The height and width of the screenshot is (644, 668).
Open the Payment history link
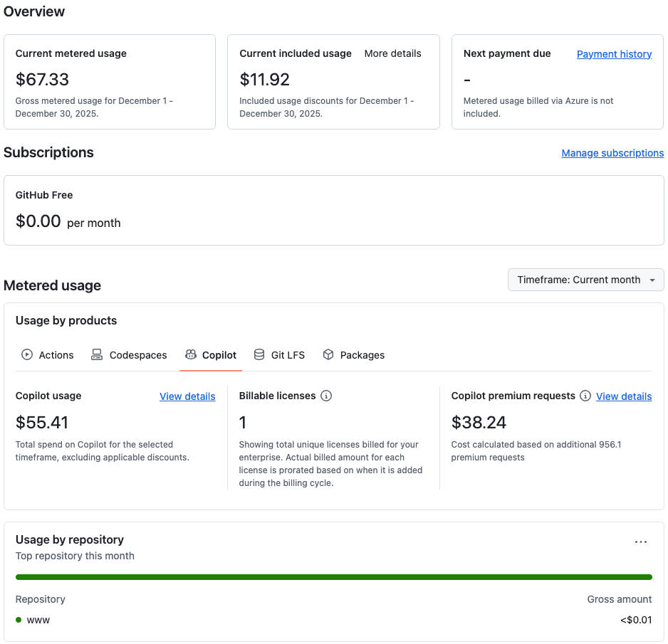(x=614, y=54)
